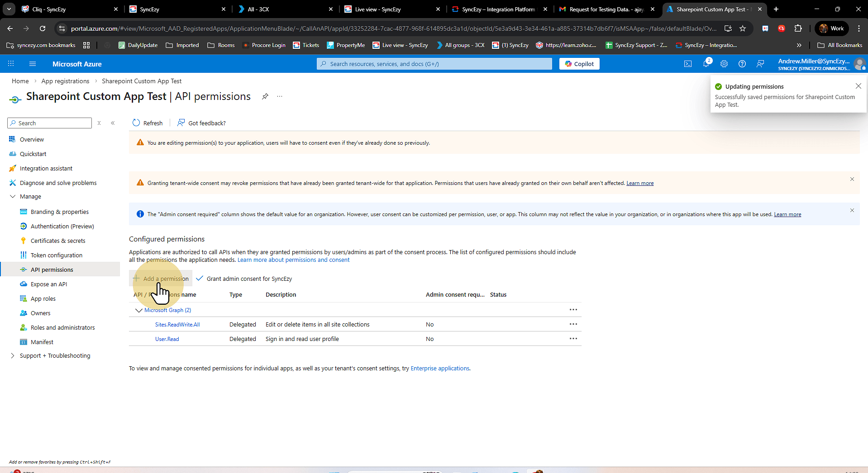Click the Azure resources search box
868x473 pixels.
(x=434, y=64)
